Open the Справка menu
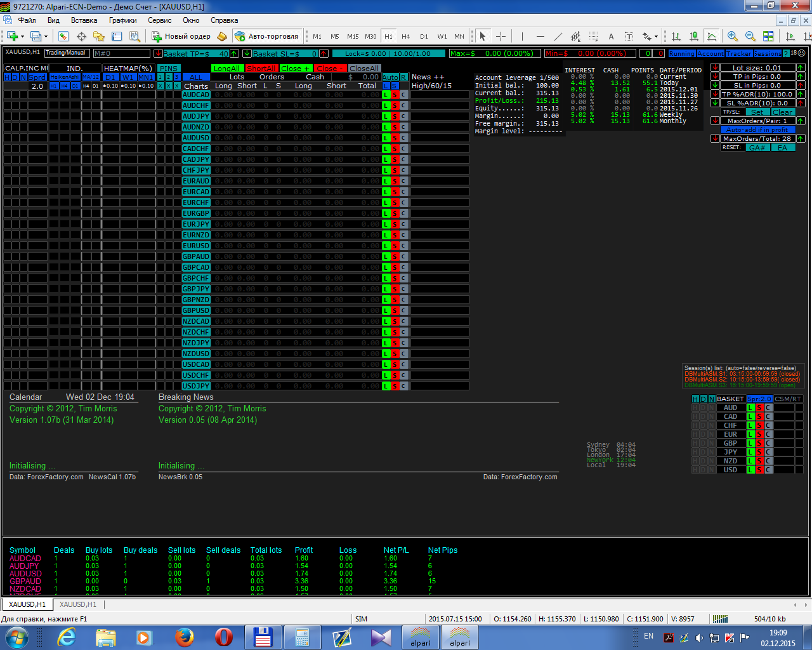 (224, 20)
